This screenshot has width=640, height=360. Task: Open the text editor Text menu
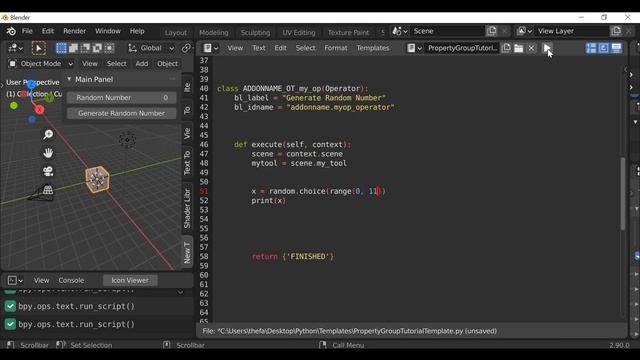pyautogui.click(x=259, y=48)
